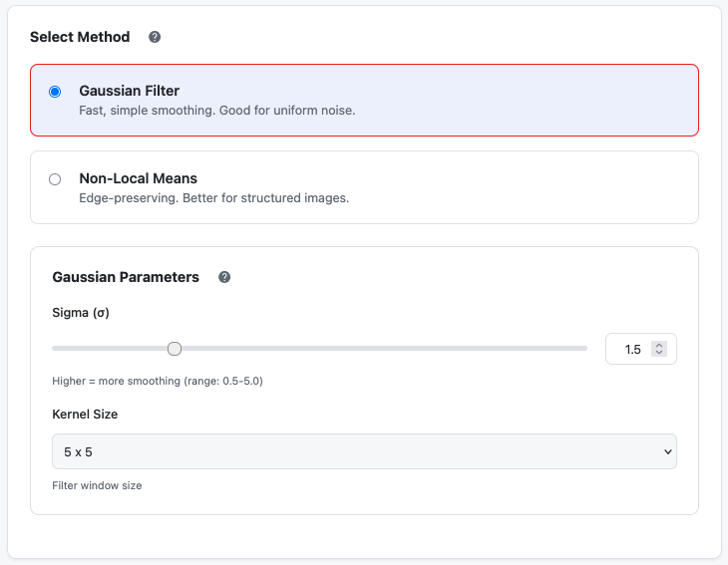This screenshot has height=565, width=728.
Task: Click the Sigma numeric input showing 1.5
Action: (640, 349)
